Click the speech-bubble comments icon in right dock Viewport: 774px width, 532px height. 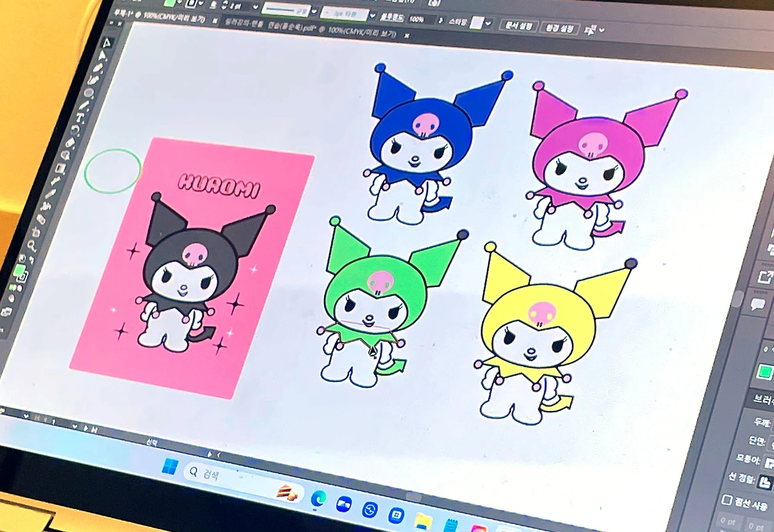click(x=758, y=304)
